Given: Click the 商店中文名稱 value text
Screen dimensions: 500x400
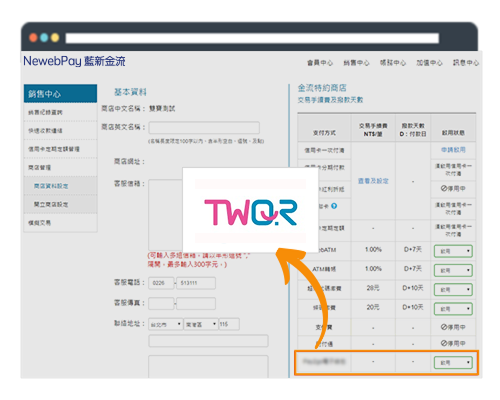Looking at the screenshot, I should point(162,109).
